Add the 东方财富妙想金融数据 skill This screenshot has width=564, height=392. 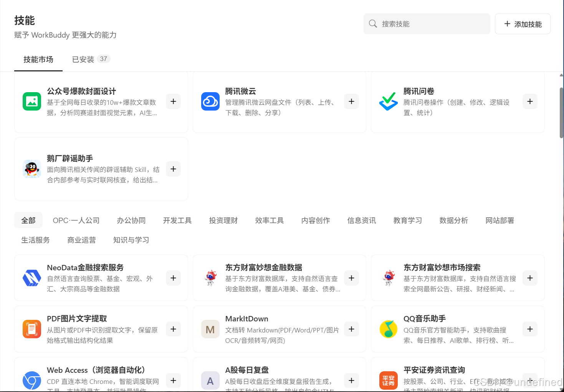[351, 278]
